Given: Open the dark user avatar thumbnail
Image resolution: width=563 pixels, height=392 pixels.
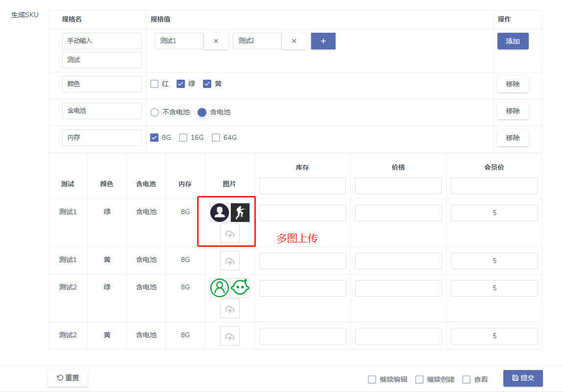Looking at the screenshot, I should pos(220,213).
